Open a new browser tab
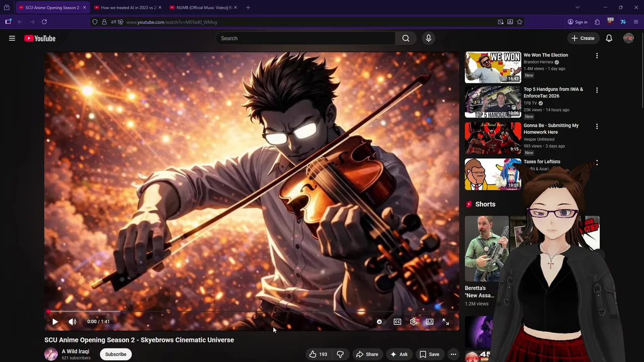This screenshot has height=362, width=644. coord(248,8)
